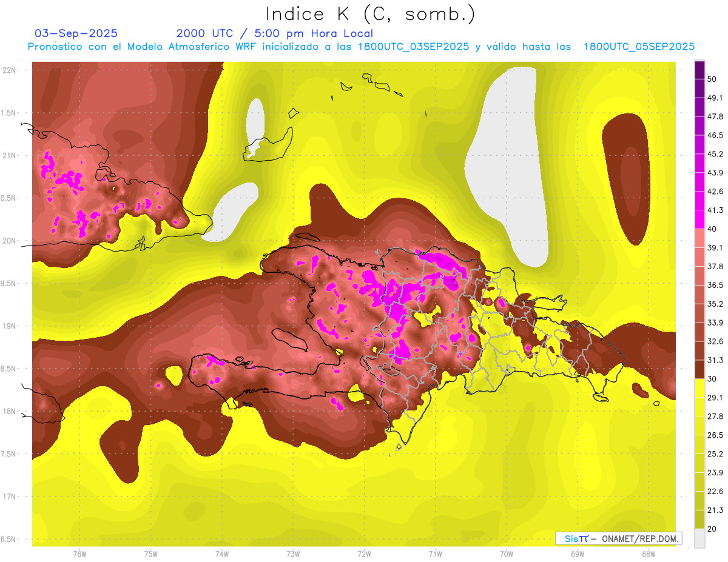Viewport: 728px width, 562px height.
Task: Select the dark brown legend swatch between 30 and 31.3
Action: [x=699, y=369]
